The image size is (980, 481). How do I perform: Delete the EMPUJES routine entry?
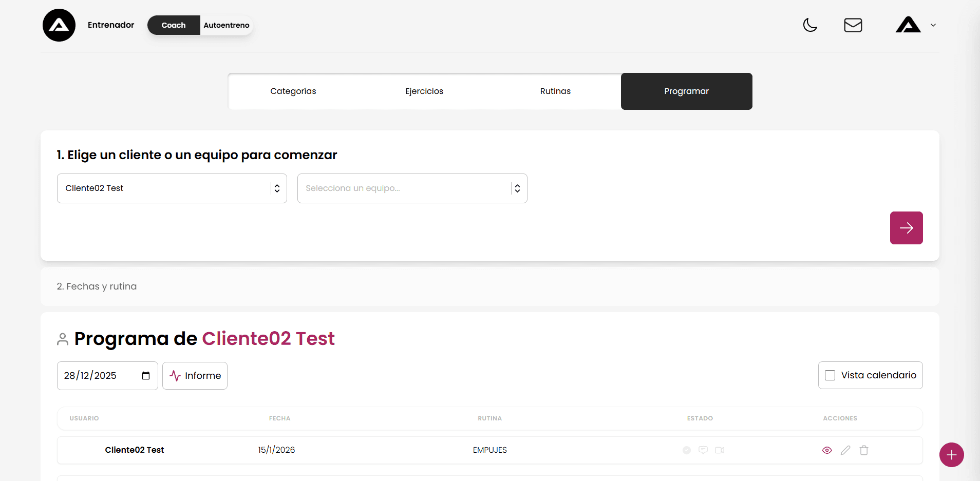[864, 450]
